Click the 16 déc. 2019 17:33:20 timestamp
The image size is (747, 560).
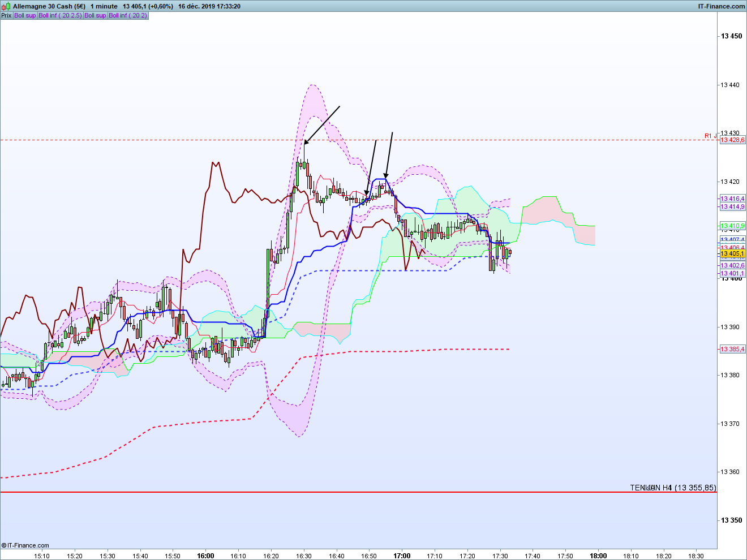click(x=209, y=6)
